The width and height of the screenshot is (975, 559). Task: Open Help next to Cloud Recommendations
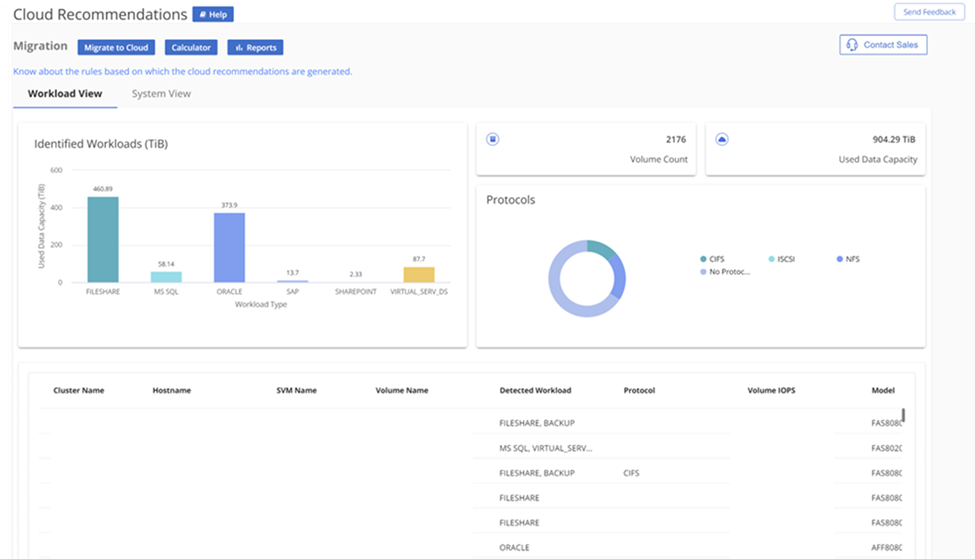tap(213, 14)
